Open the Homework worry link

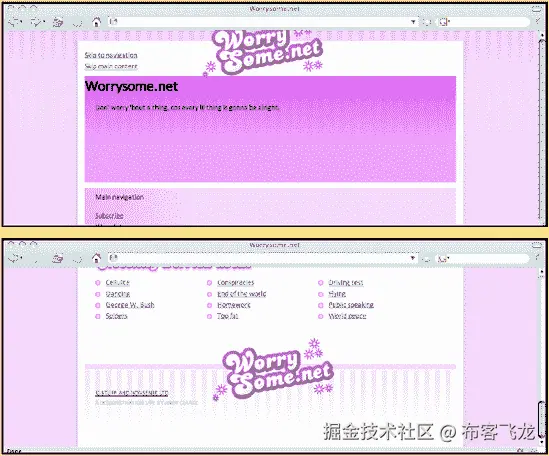tap(234, 305)
